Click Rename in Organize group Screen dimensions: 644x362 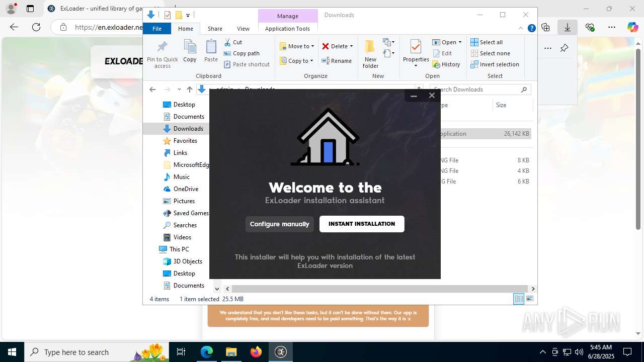(x=337, y=61)
